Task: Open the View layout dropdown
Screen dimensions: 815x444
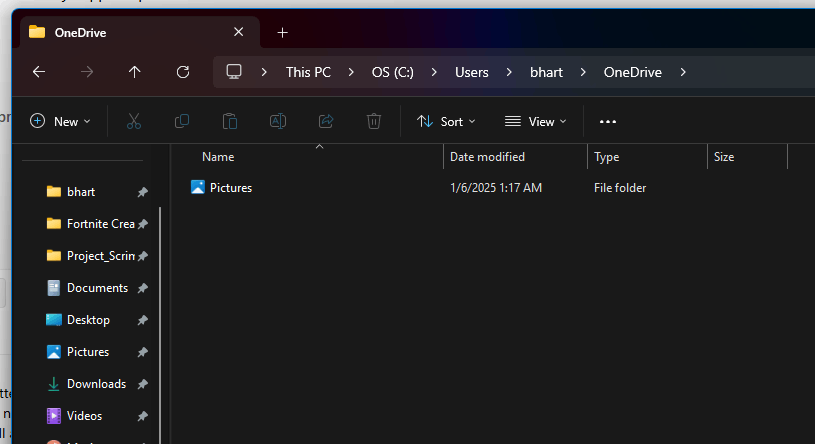Action: pyautogui.click(x=535, y=122)
